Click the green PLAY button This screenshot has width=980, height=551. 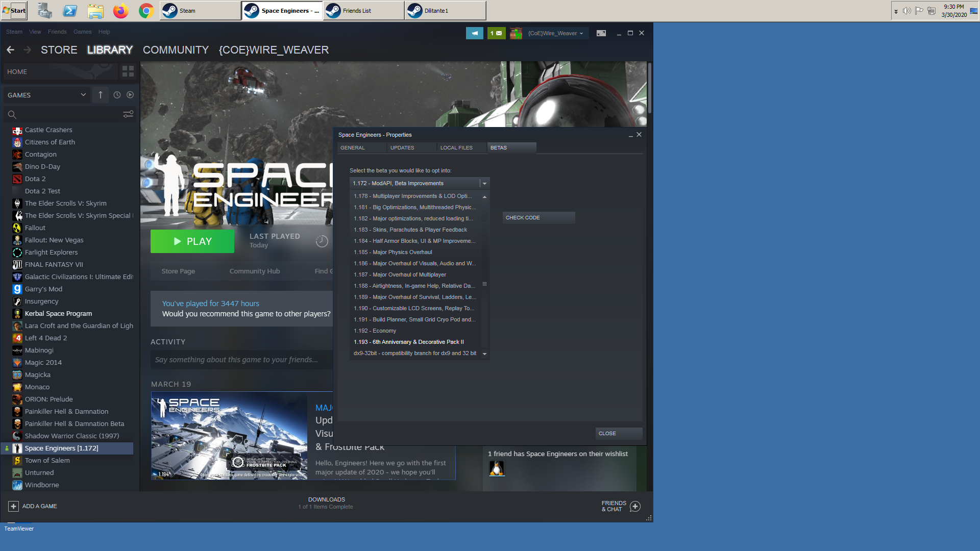tap(192, 241)
